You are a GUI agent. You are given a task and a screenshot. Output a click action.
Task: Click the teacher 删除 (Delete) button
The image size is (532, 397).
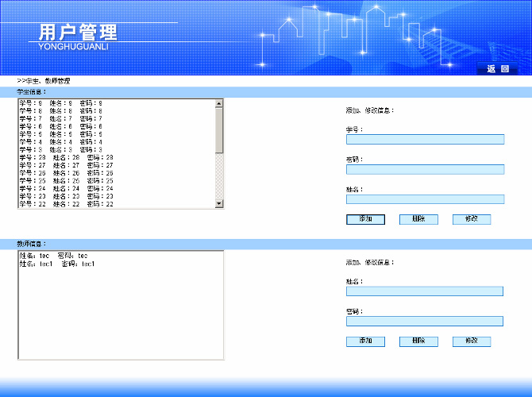coord(418,341)
